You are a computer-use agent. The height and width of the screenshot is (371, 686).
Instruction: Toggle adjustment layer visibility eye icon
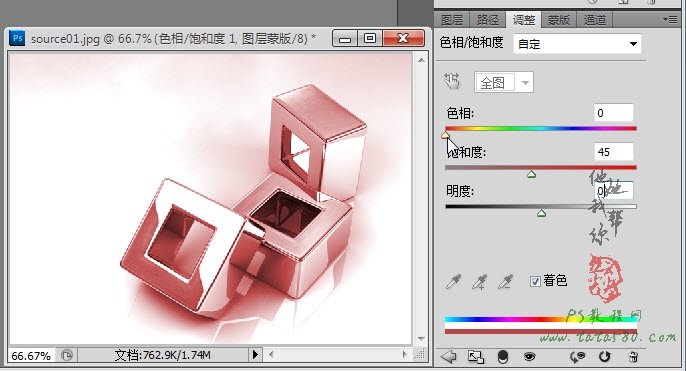529,357
